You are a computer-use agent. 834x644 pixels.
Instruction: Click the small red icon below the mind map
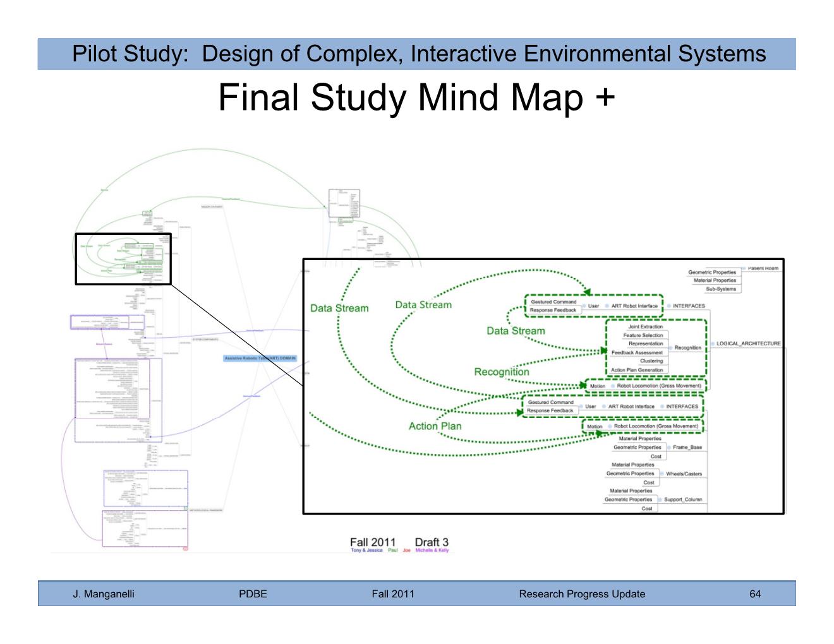coord(185,549)
